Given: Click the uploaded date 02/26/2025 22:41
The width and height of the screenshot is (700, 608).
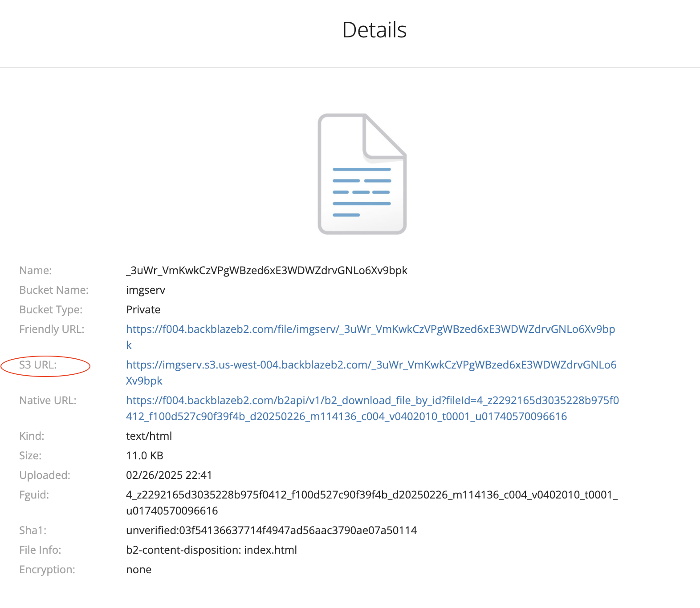Looking at the screenshot, I should [x=169, y=475].
